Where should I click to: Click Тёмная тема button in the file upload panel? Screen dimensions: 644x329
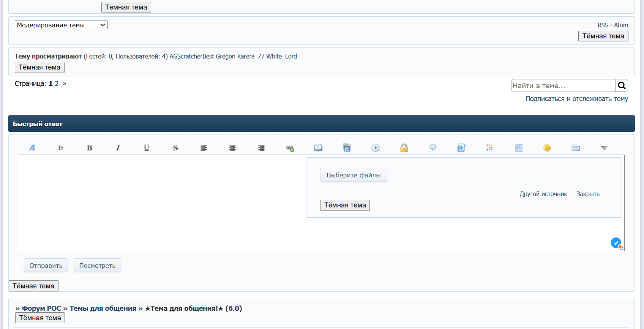(345, 205)
